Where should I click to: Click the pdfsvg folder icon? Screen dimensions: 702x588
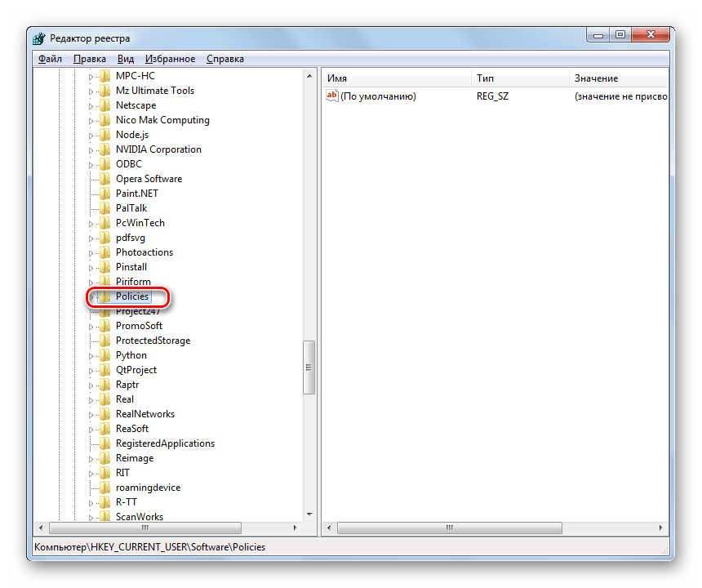click(x=105, y=238)
